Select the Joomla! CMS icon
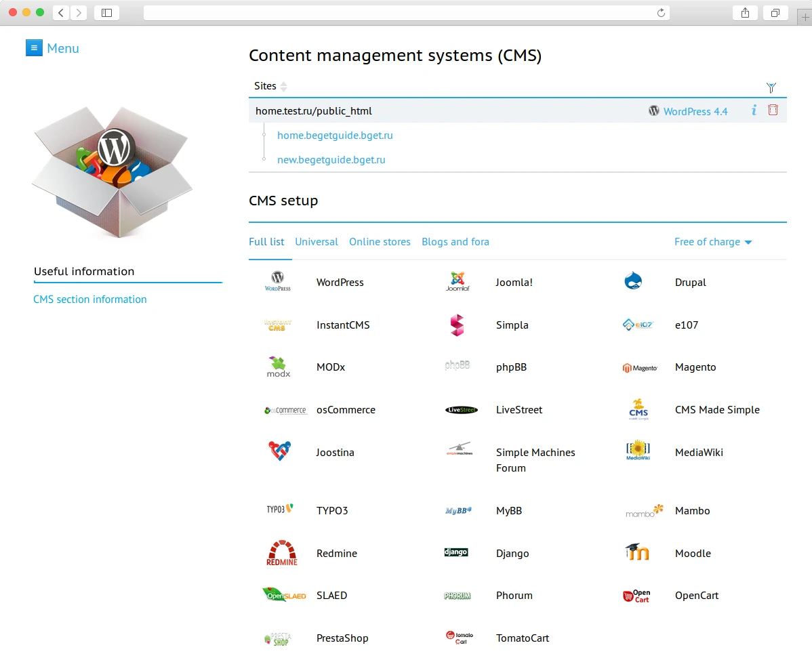 pyautogui.click(x=457, y=280)
